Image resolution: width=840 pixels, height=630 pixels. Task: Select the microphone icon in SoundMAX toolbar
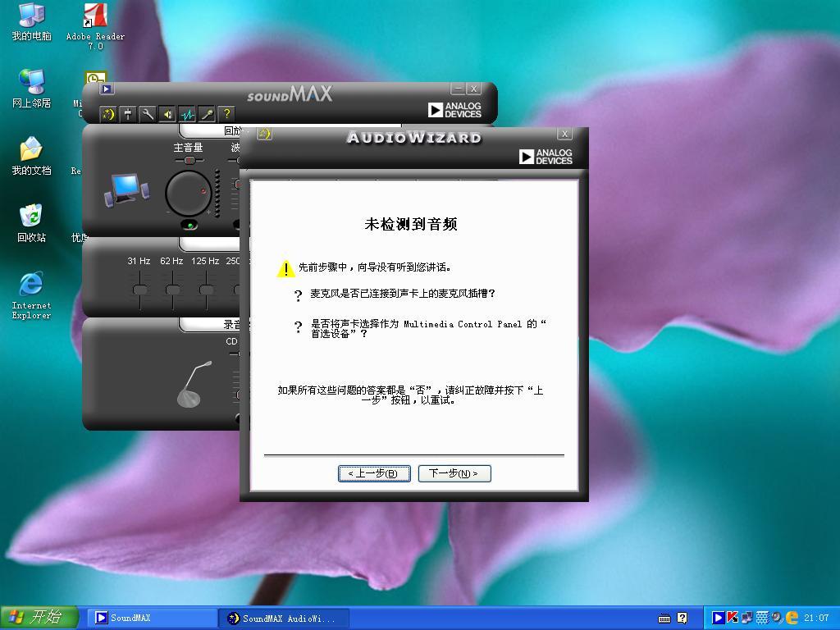click(x=207, y=113)
